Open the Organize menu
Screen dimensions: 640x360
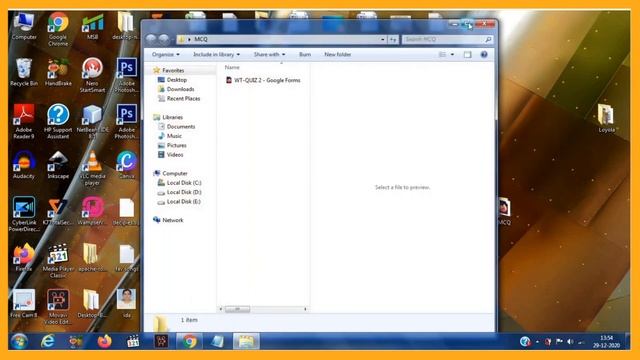click(165, 54)
